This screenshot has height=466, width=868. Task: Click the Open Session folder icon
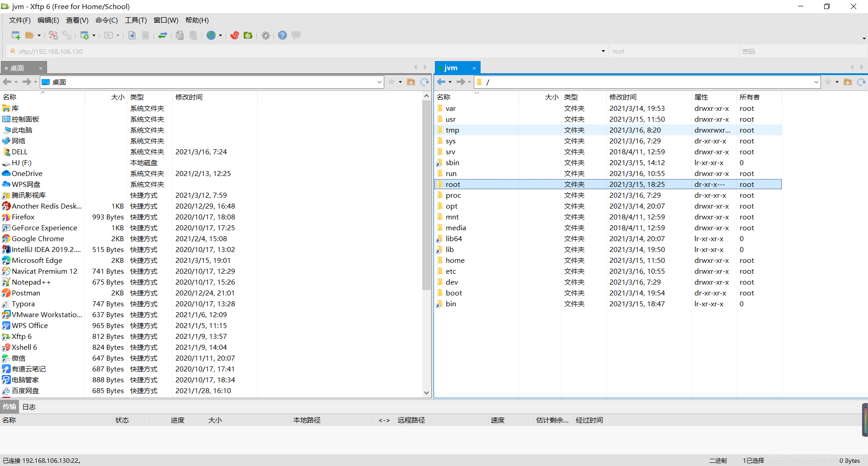pyautogui.click(x=30, y=35)
